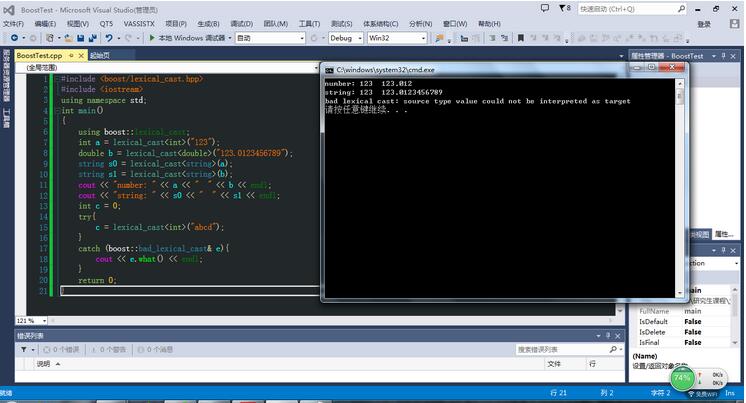
Task: Click the error list filter funnel icon
Action: tap(24, 350)
